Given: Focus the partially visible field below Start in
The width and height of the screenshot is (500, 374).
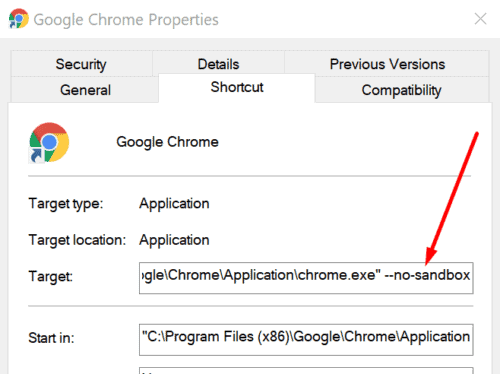Looking at the screenshot, I should (306, 371).
